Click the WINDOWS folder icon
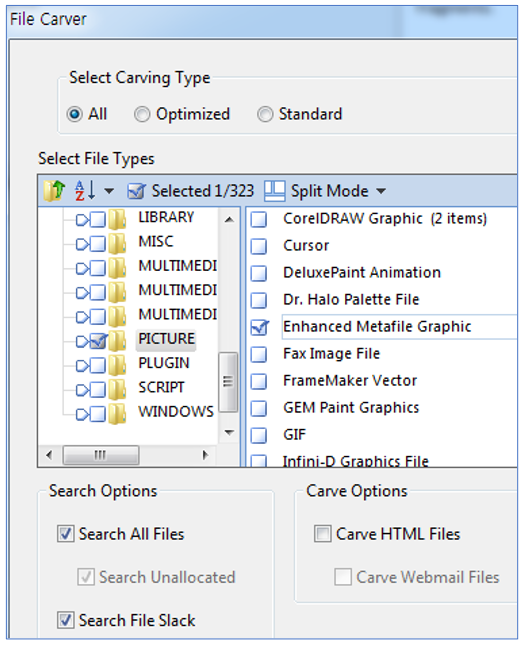 click(x=118, y=413)
